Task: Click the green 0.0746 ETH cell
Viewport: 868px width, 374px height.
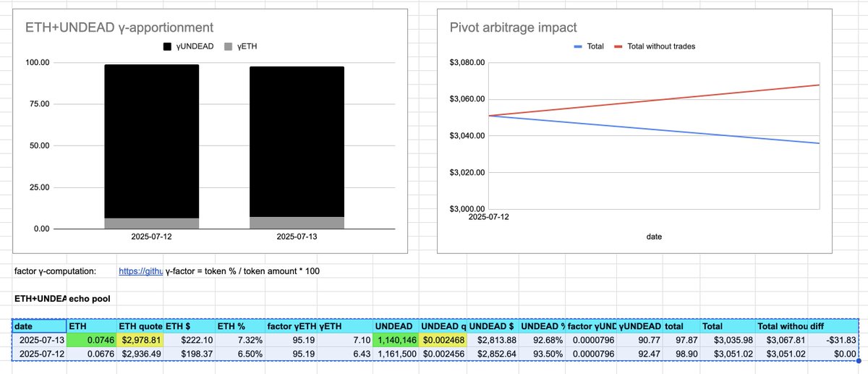Action: 92,341
